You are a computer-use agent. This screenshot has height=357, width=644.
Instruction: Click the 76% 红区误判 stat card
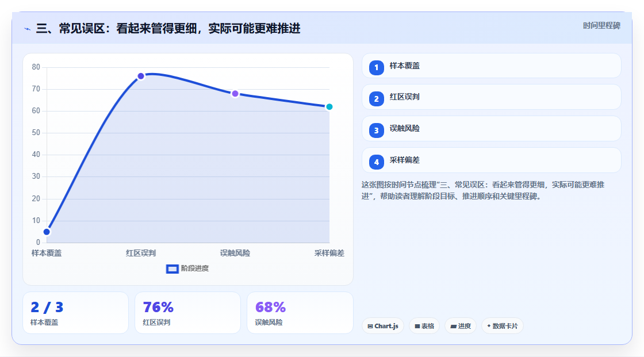(x=187, y=313)
